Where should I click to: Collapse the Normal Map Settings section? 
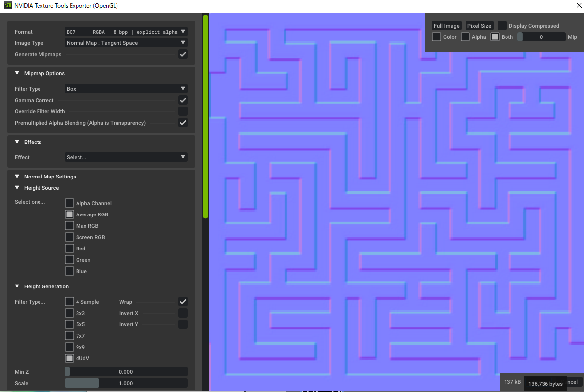click(x=17, y=177)
